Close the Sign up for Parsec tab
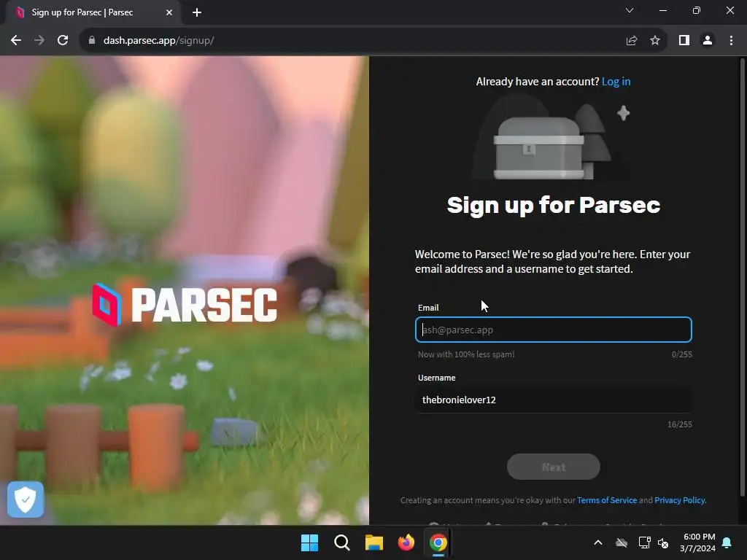This screenshot has height=560, width=747. (x=169, y=12)
